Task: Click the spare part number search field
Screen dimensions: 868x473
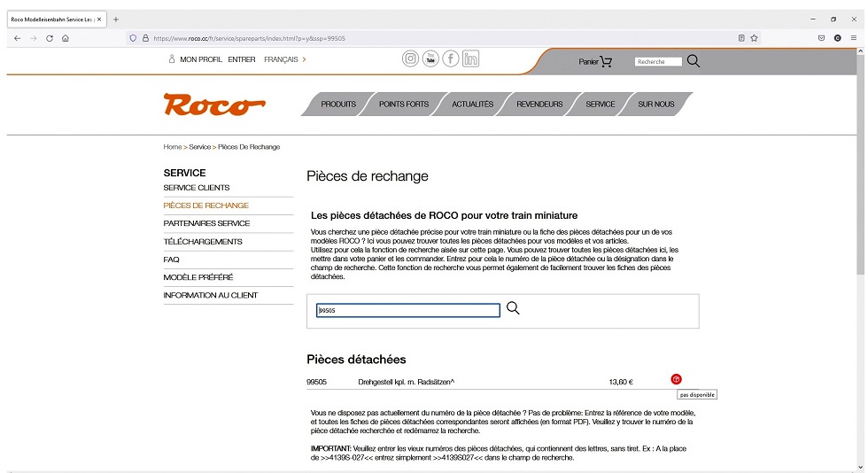Action: (x=408, y=311)
